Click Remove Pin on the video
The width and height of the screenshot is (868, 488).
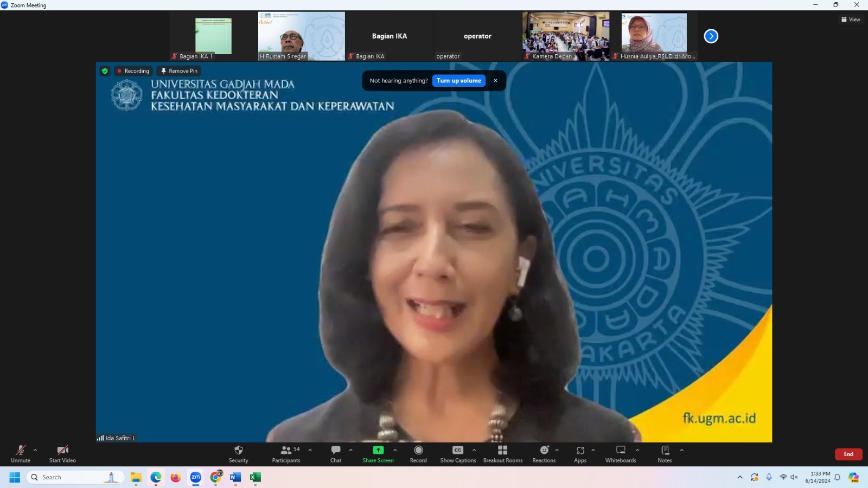click(179, 71)
